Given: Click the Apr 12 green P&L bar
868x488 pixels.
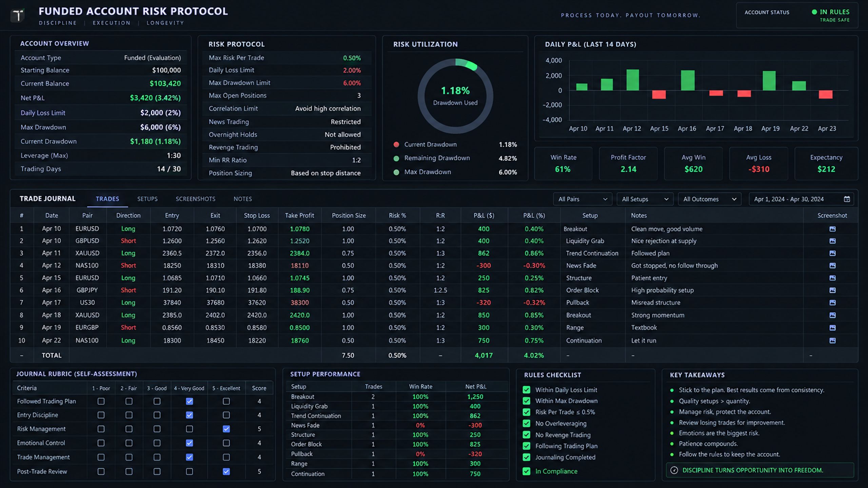Looking at the screenshot, I should click(x=633, y=80).
